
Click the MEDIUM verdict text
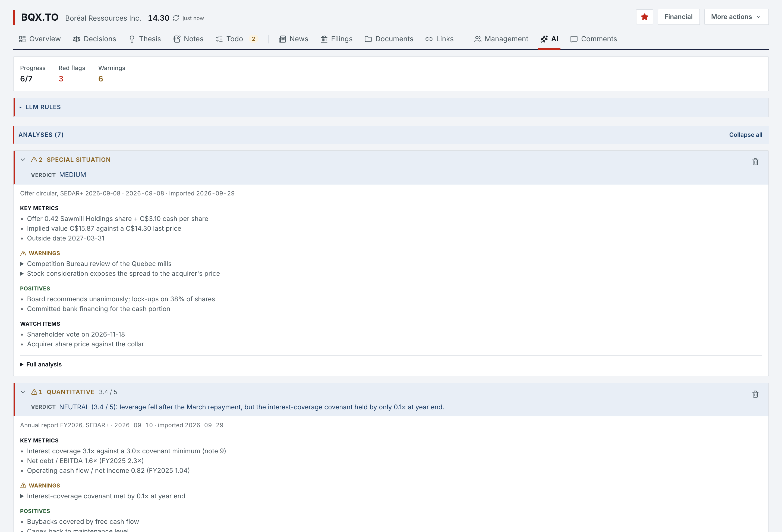click(73, 175)
